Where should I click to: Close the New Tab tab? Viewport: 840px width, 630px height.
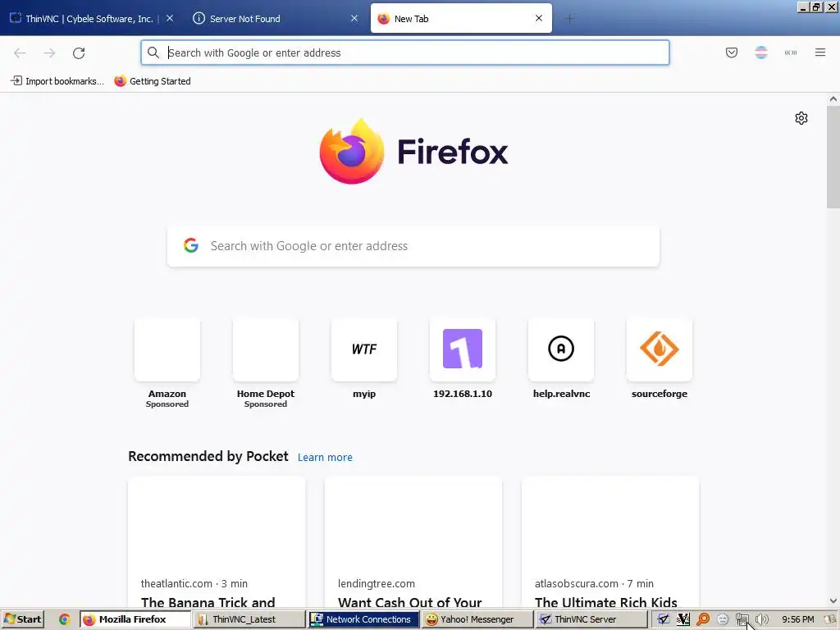point(539,18)
